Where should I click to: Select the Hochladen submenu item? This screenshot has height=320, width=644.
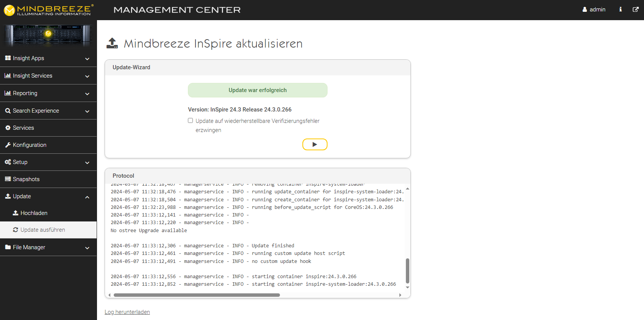(48, 213)
